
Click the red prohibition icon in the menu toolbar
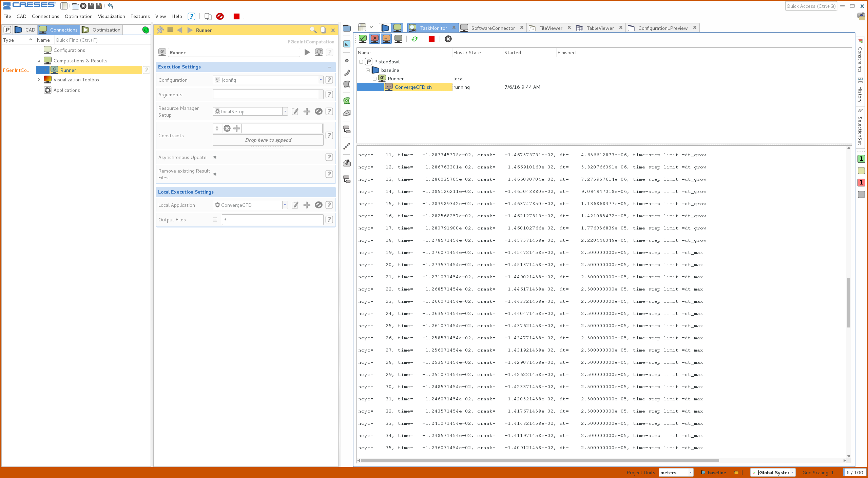tap(220, 16)
